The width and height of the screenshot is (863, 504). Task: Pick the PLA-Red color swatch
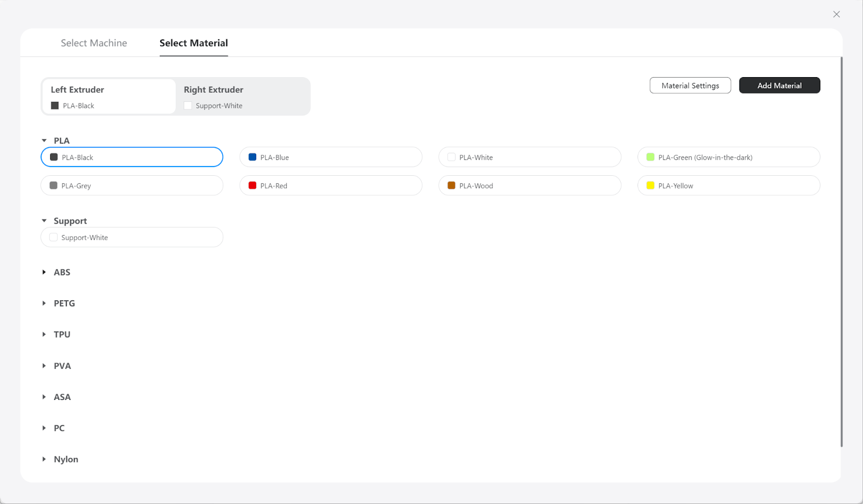(x=252, y=186)
